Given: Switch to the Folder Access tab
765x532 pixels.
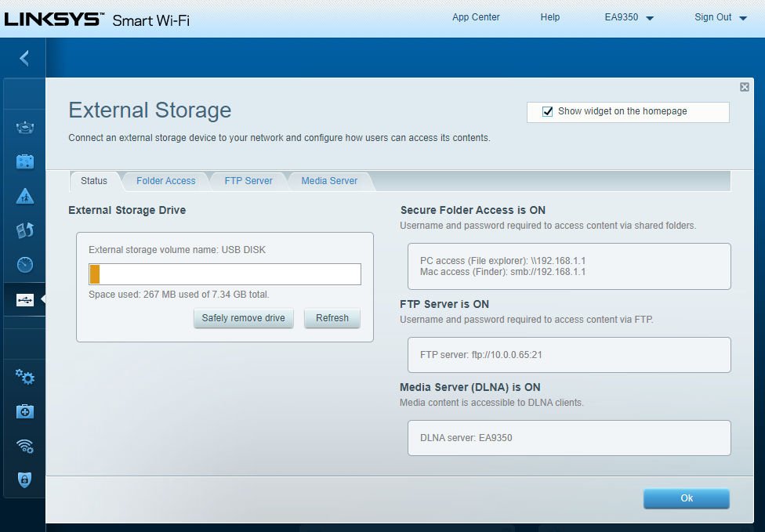Looking at the screenshot, I should (x=166, y=181).
